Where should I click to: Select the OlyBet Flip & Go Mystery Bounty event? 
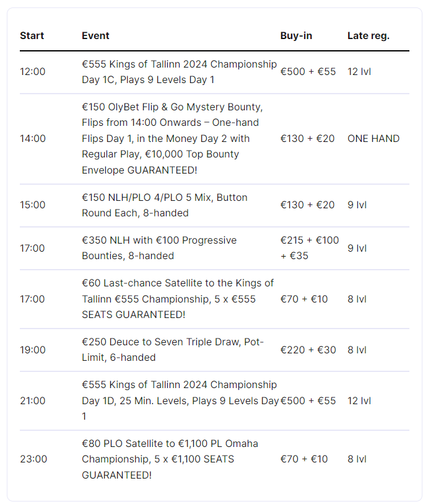click(172, 138)
